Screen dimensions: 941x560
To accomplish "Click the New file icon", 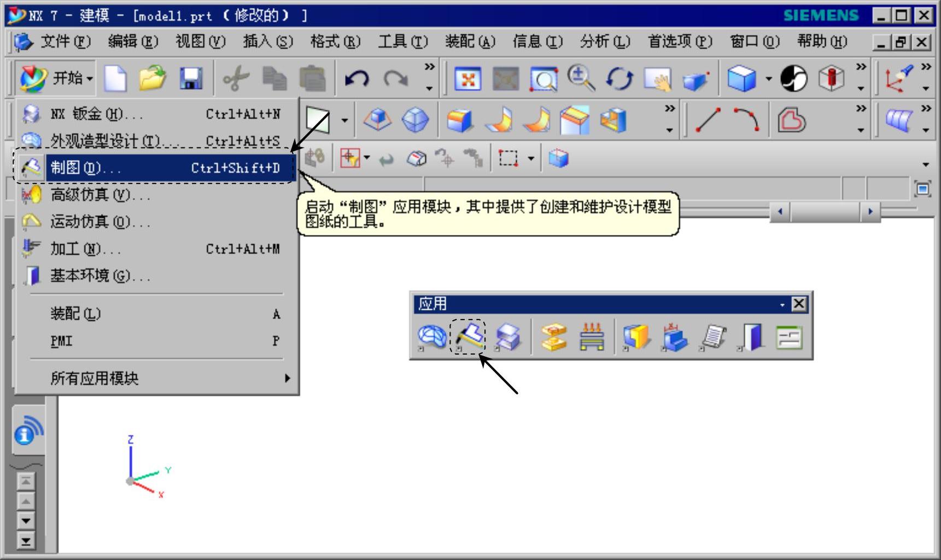I will [115, 79].
